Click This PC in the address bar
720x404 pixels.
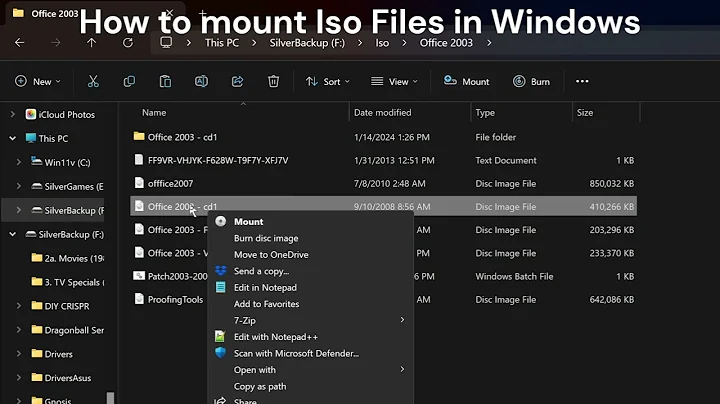(222, 43)
